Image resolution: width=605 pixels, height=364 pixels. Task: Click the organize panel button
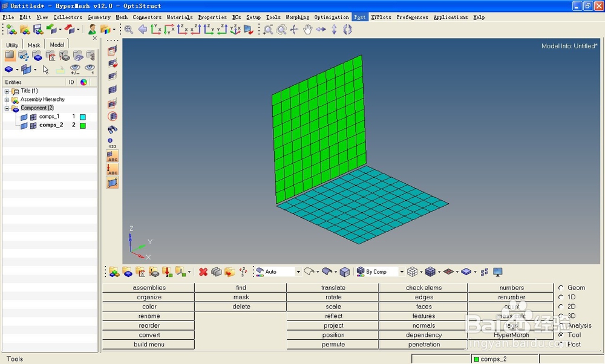pos(149,297)
